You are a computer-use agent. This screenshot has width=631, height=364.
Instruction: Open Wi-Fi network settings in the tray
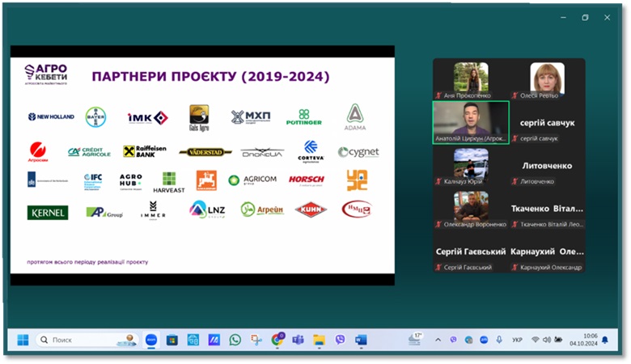point(535,340)
